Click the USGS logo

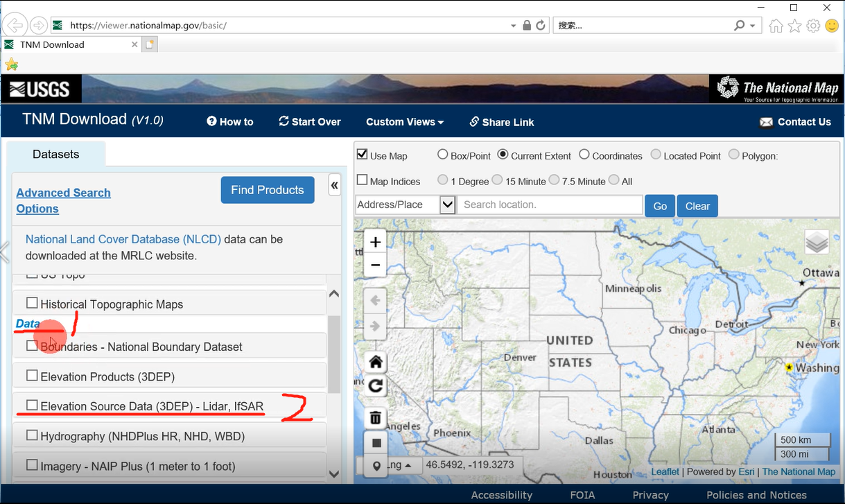[x=41, y=89]
